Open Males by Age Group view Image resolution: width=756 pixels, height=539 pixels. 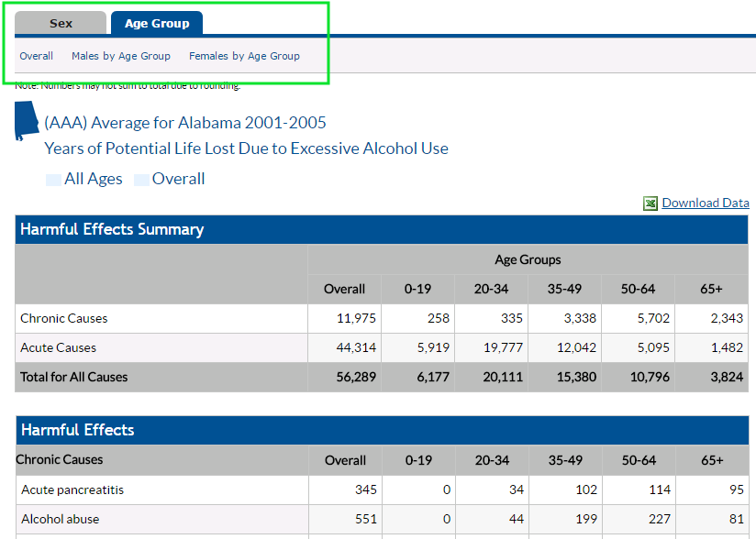(x=121, y=56)
